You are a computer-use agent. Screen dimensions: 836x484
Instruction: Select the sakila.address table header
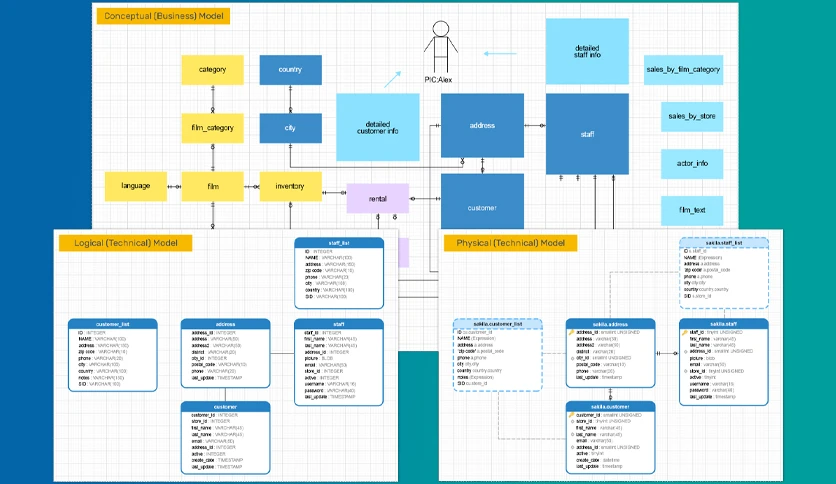[x=610, y=324]
